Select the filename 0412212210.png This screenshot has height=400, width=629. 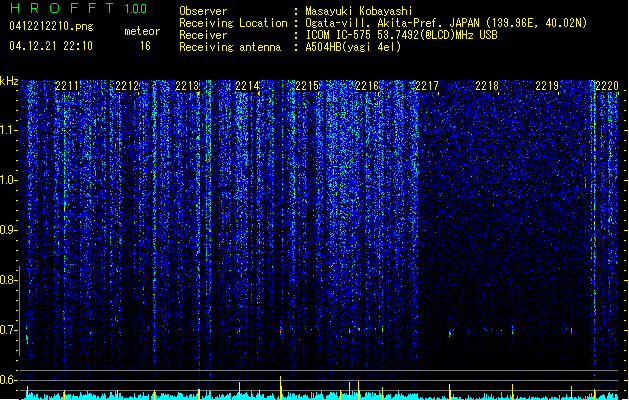pos(51,26)
